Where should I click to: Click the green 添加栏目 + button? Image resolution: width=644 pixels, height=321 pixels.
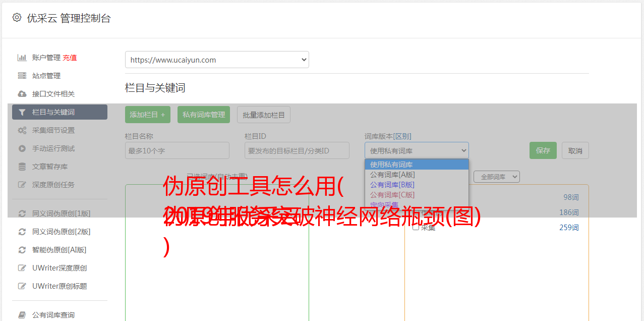tap(148, 115)
